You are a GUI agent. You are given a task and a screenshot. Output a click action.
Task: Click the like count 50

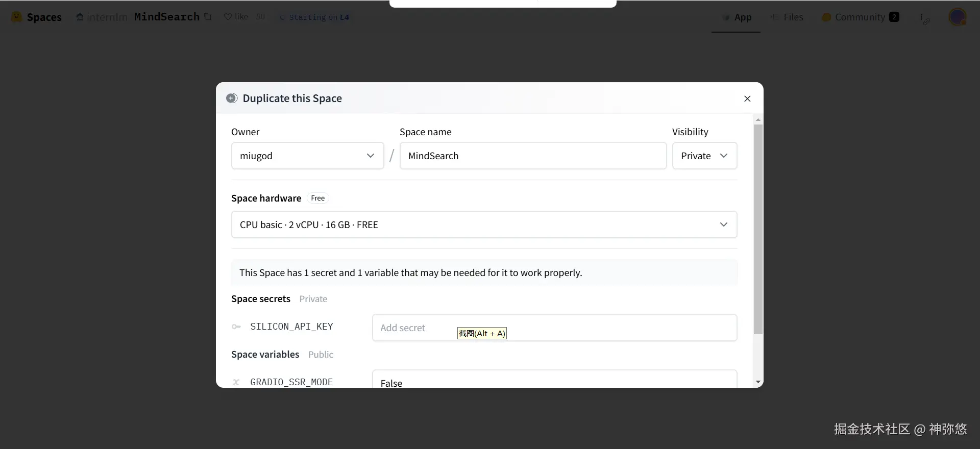point(260,17)
